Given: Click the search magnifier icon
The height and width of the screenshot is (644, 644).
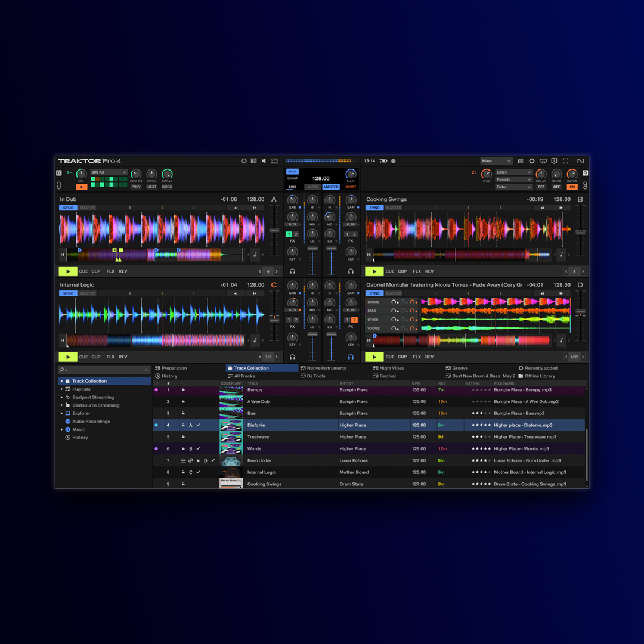Looking at the screenshot, I should pos(61,370).
